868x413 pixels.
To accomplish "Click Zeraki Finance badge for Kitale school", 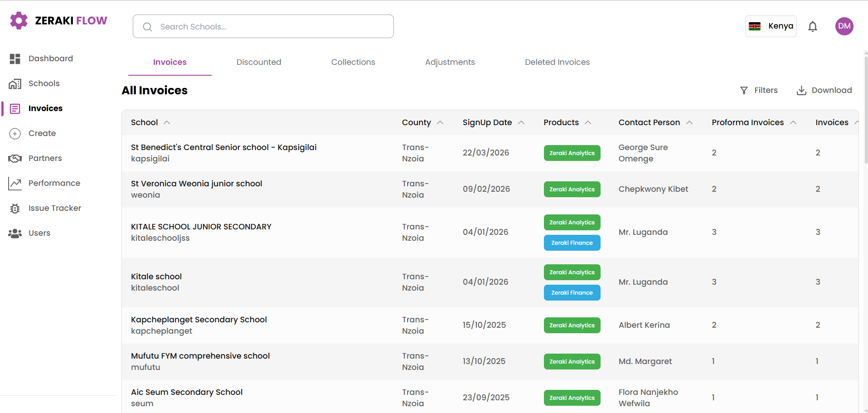I will tap(572, 293).
